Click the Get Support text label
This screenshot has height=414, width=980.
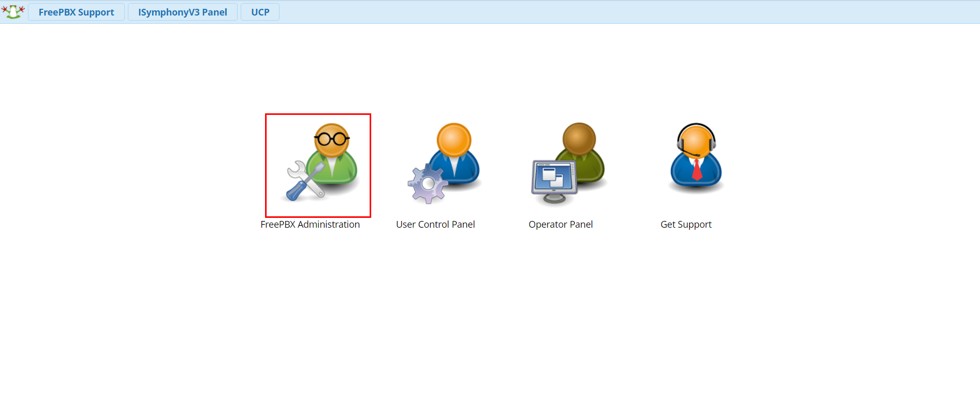[686, 225]
